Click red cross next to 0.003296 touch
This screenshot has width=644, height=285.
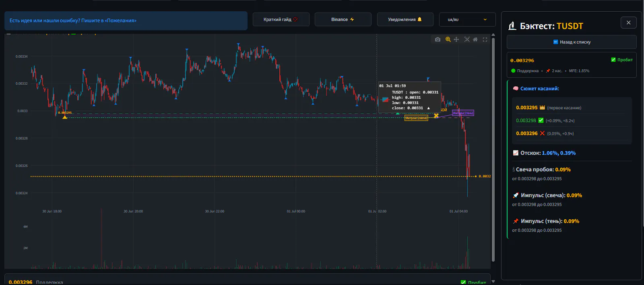pos(542,133)
